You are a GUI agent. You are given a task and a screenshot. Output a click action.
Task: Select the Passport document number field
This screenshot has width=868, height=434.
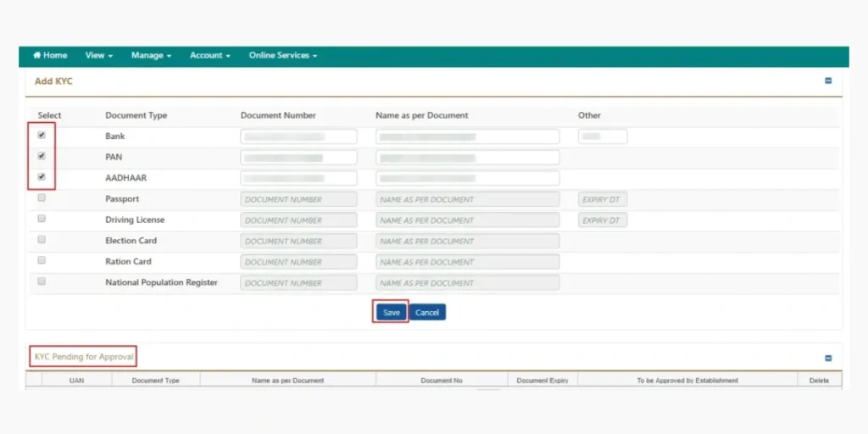coord(299,199)
